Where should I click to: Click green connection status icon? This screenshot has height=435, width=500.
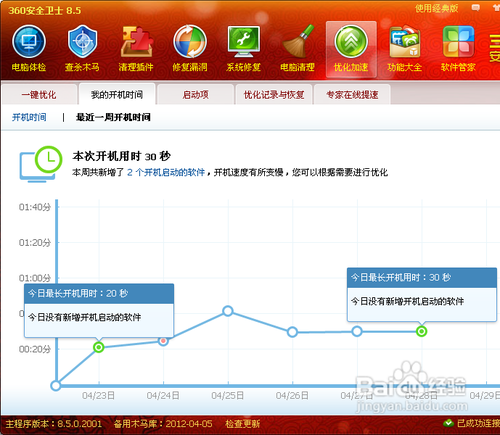[x=448, y=423]
